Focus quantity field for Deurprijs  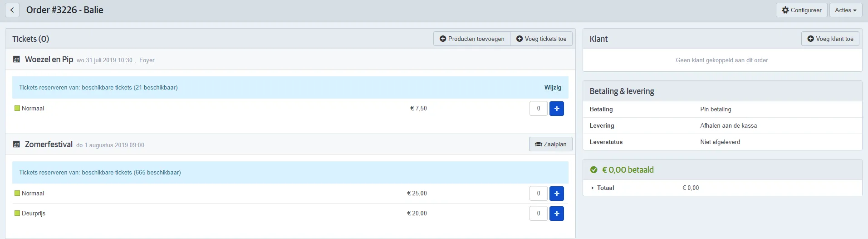pyautogui.click(x=539, y=214)
